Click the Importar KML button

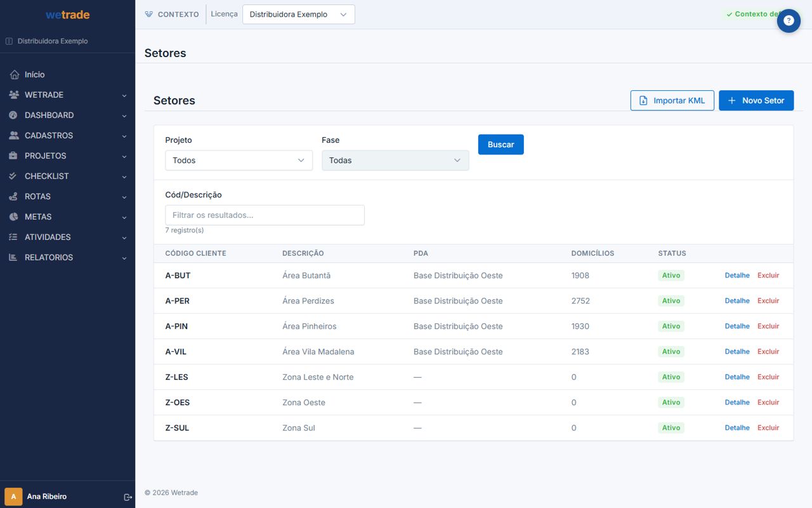(672, 100)
